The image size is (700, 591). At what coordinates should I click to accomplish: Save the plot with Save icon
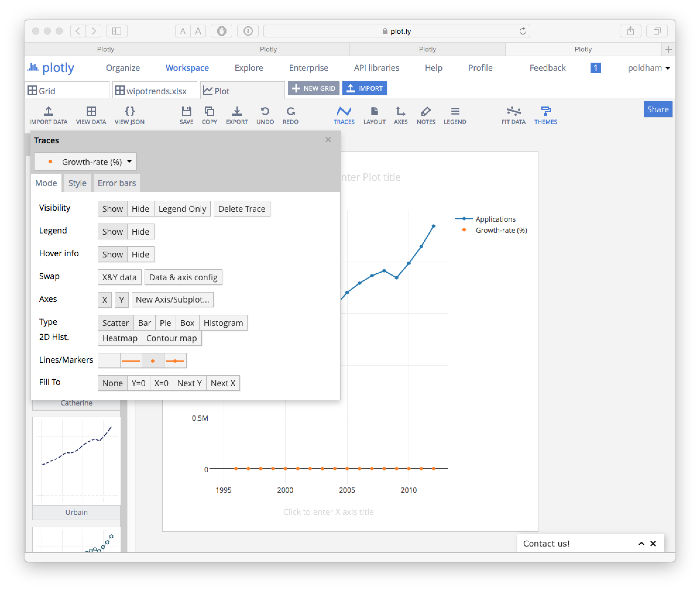pyautogui.click(x=186, y=115)
